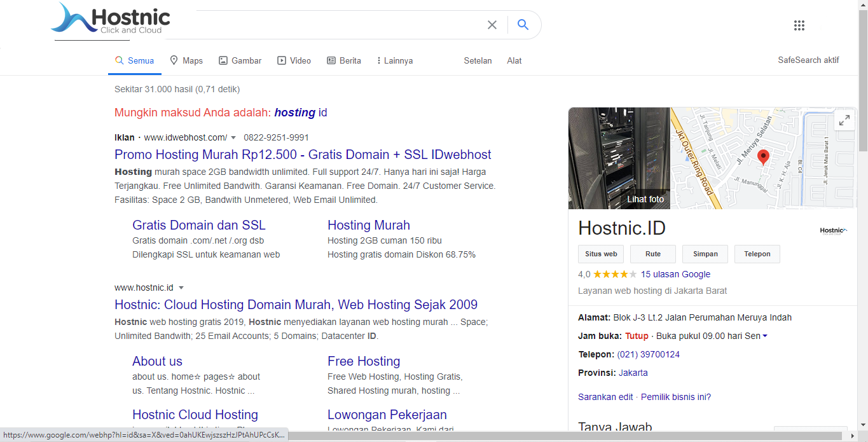Click address text 'Blok J-3 Lt.2 Jalan Perumahan'
The height and width of the screenshot is (442, 868).
pos(703,318)
